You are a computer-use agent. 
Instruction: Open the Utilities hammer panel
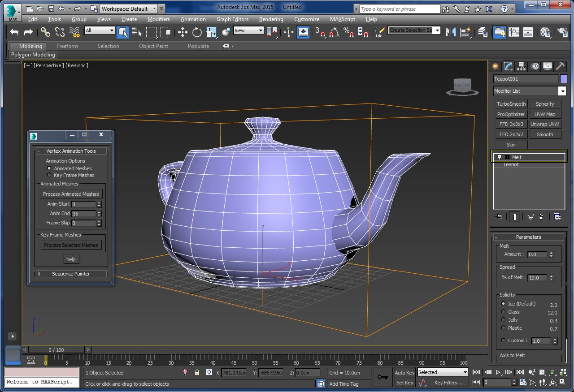(x=560, y=66)
